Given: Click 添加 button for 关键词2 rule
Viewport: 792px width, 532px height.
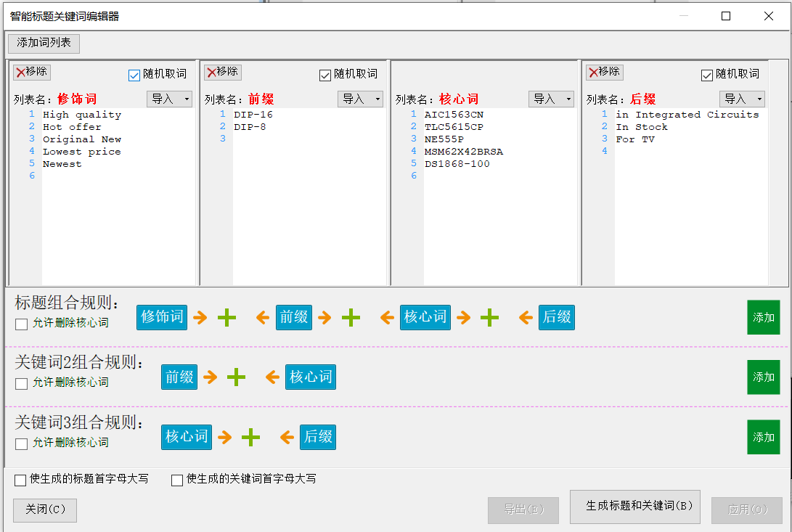Looking at the screenshot, I should [763, 377].
